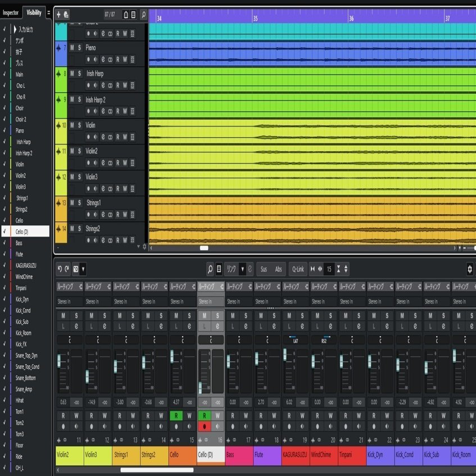Expand the 入力/出力 folder arrow
This screenshot has width=476, height=476.
pos(15,29)
